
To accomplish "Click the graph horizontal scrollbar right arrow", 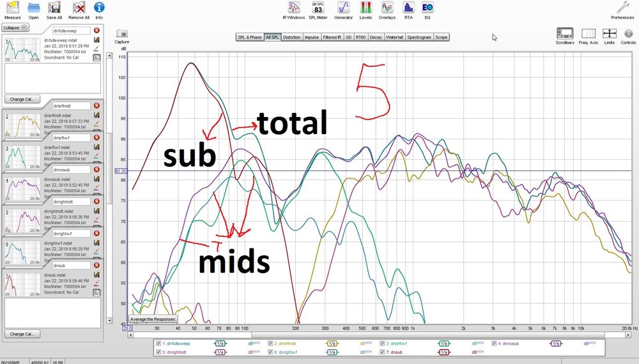I will (628, 335).
